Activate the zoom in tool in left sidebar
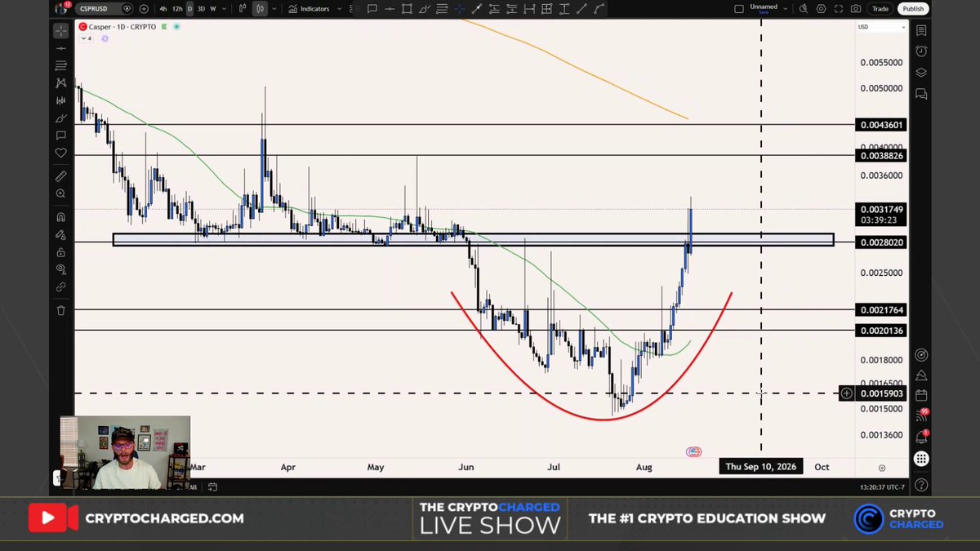The height and width of the screenshot is (551, 980). [x=61, y=194]
